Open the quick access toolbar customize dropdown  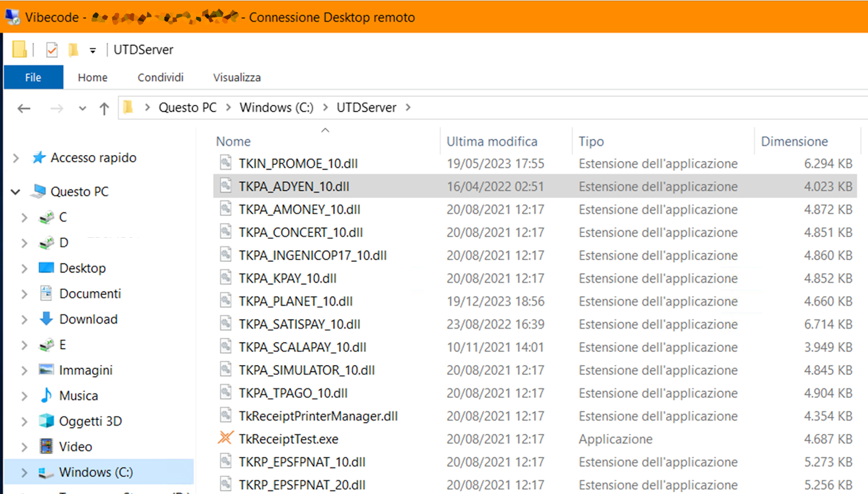(93, 50)
